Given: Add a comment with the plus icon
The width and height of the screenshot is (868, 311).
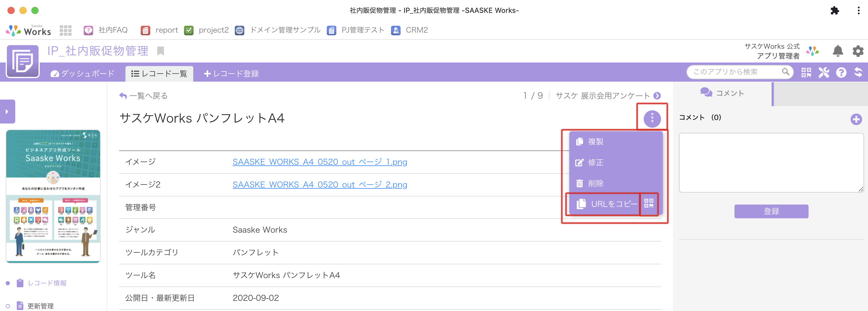Looking at the screenshot, I should (x=856, y=119).
